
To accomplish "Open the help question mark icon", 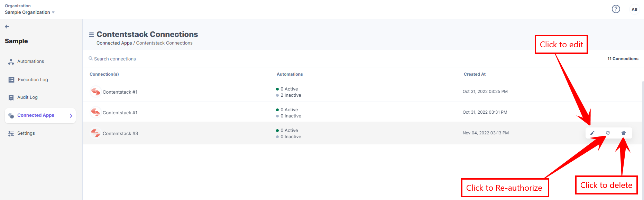I will [x=616, y=9].
